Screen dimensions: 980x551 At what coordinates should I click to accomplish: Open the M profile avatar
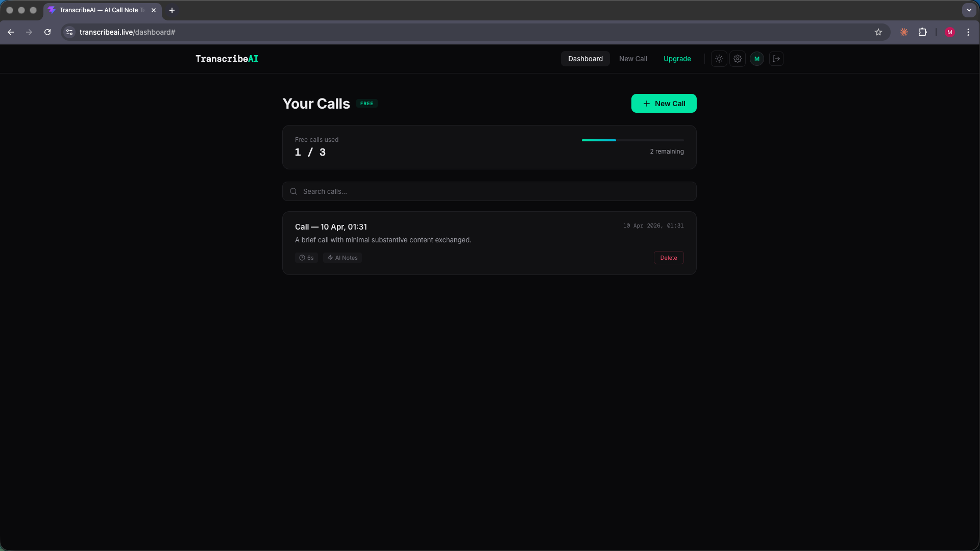[756, 59]
